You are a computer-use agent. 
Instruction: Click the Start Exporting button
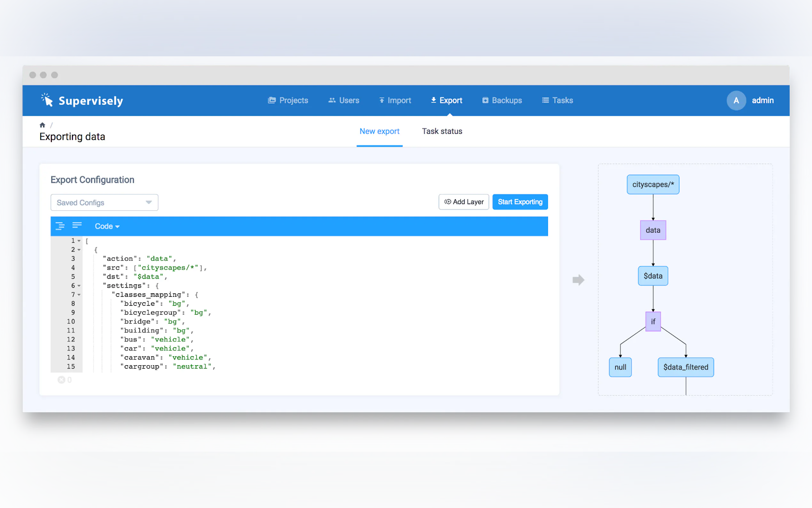(x=519, y=202)
